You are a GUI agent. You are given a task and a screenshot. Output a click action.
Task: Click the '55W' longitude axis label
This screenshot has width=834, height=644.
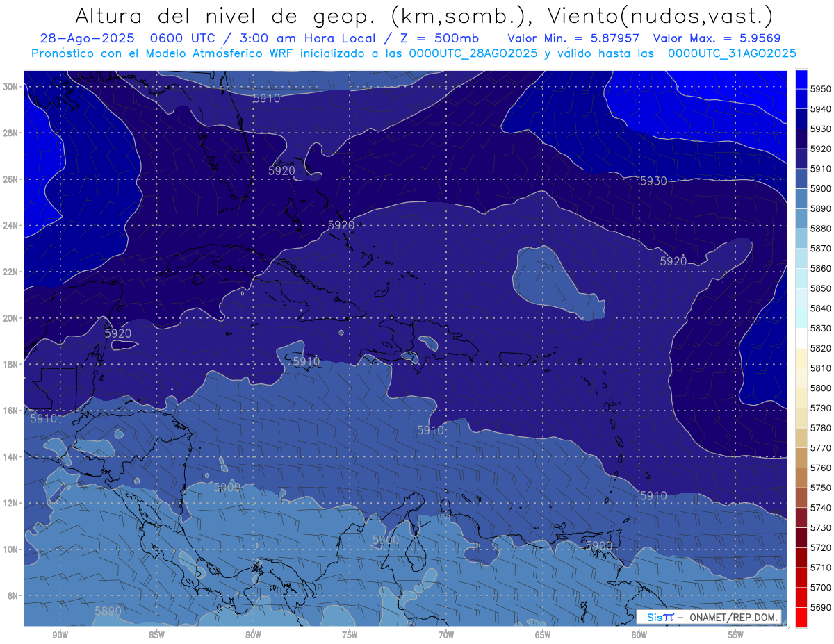(x=736, y=634)
